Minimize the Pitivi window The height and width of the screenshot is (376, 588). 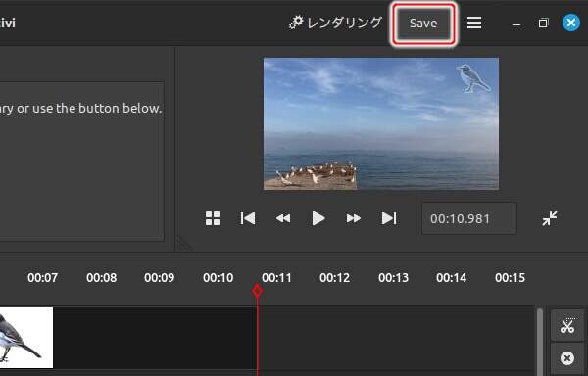click(x=516, y=23)
